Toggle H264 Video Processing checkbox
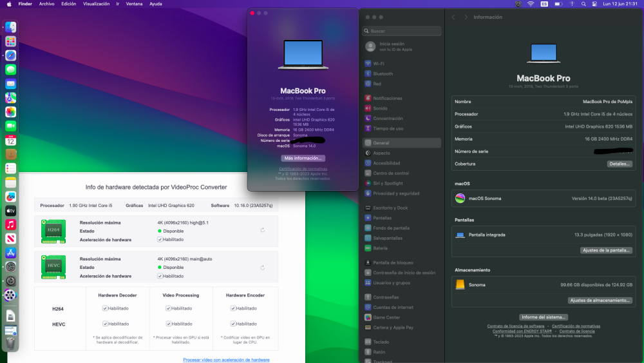Viewport: 644px width, 363px height. point(168,308)
